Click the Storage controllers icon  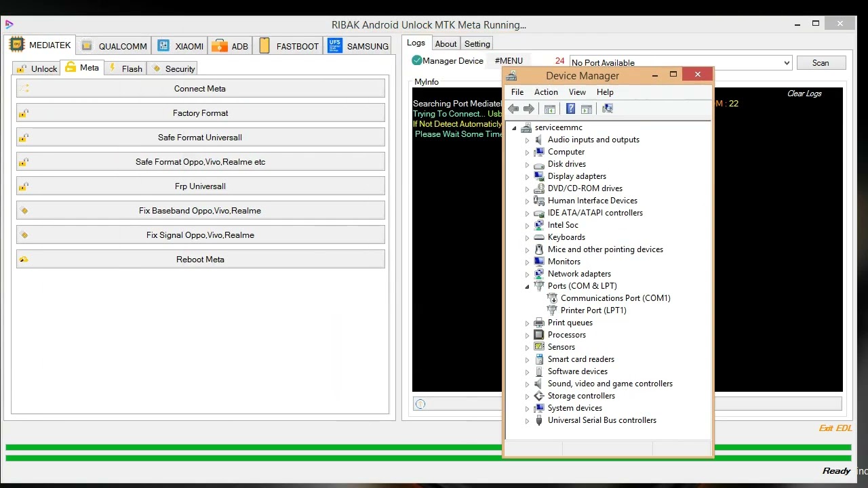(539, 396)
